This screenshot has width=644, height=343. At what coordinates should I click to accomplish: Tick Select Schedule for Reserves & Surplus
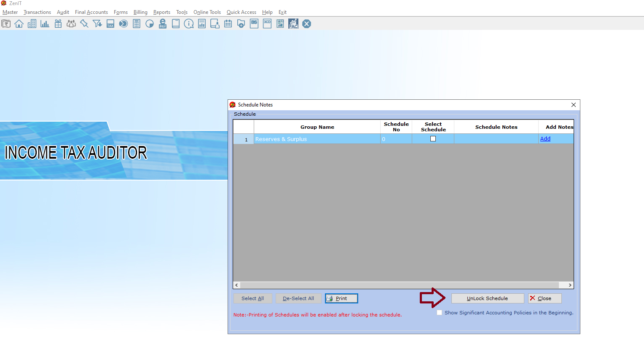[x=433, y=139]
